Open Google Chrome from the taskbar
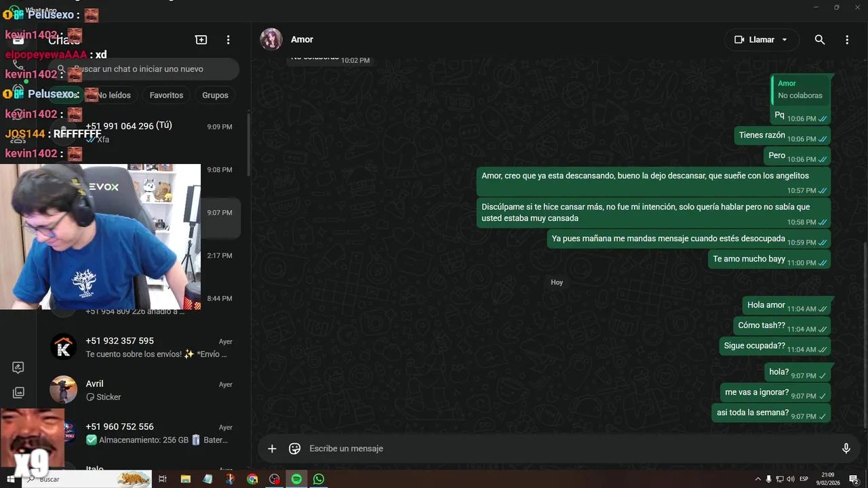This screenshot has width=868, height=488. click(x=252, y=479)
